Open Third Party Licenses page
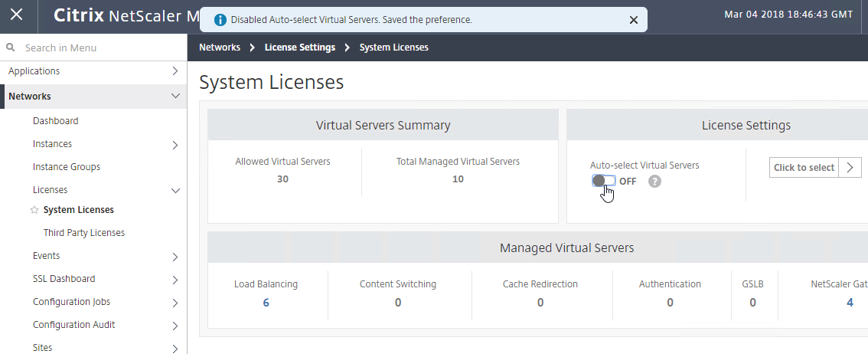Viewport: 868px width, 354px height. [84, 233]
